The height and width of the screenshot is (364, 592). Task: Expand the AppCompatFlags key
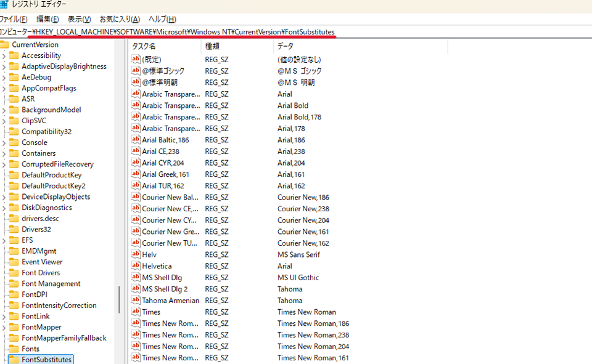click(4, 89)
